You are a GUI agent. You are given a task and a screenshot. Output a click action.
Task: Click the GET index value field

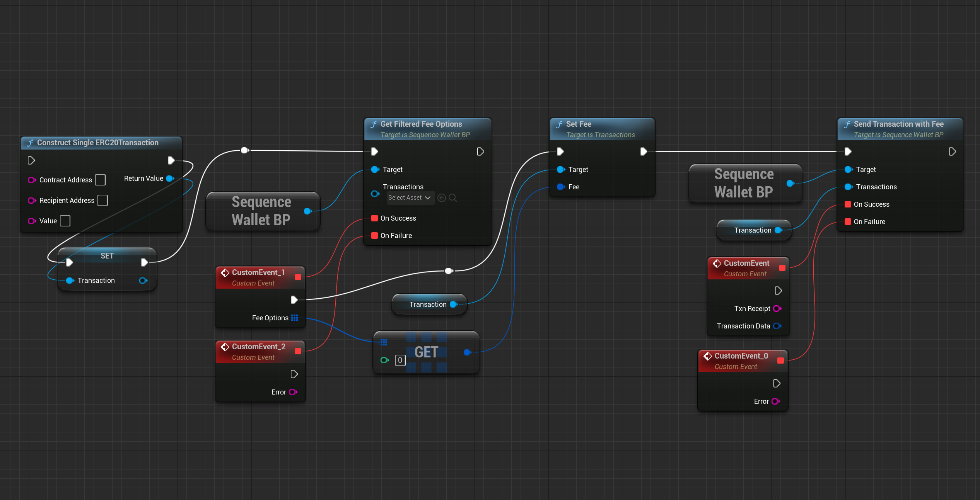(400, 360)
